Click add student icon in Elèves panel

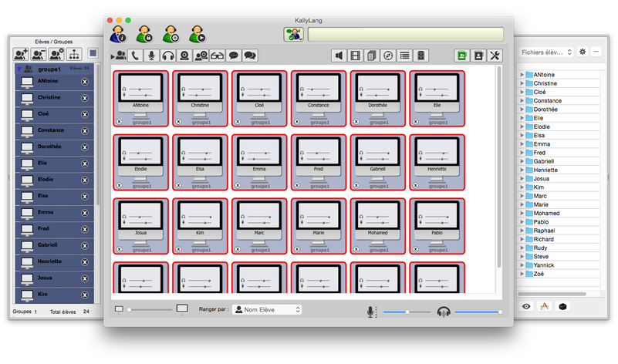[21, 53]
